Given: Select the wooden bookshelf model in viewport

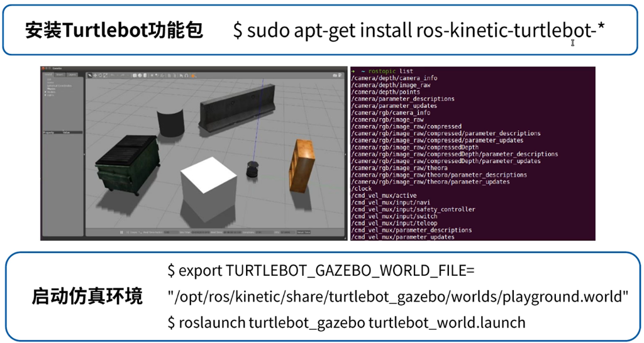Looking at the screenshot, I should [301, 165].
